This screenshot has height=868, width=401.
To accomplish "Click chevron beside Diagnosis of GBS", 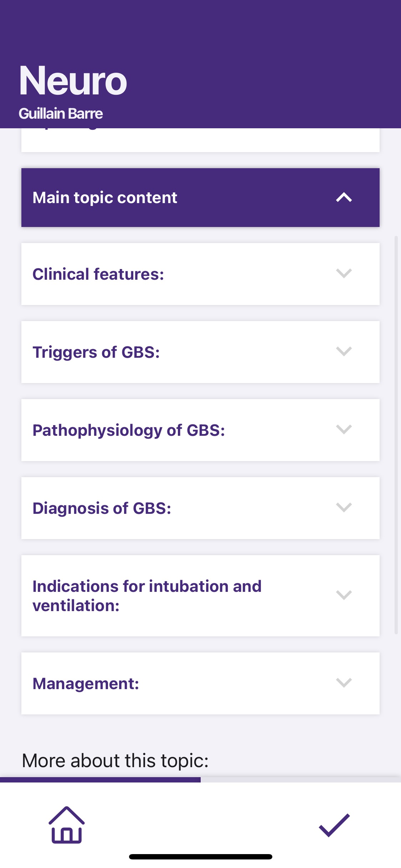I will (x=344, y=508).
